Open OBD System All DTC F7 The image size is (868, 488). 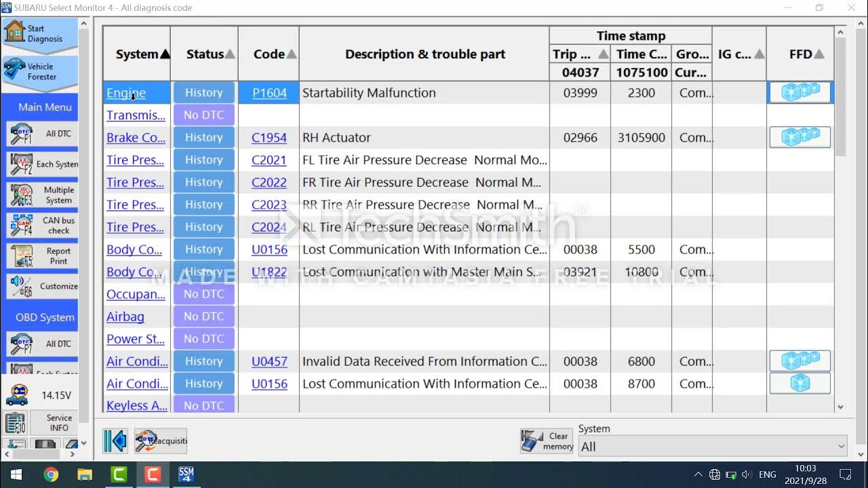click(42, 344)
